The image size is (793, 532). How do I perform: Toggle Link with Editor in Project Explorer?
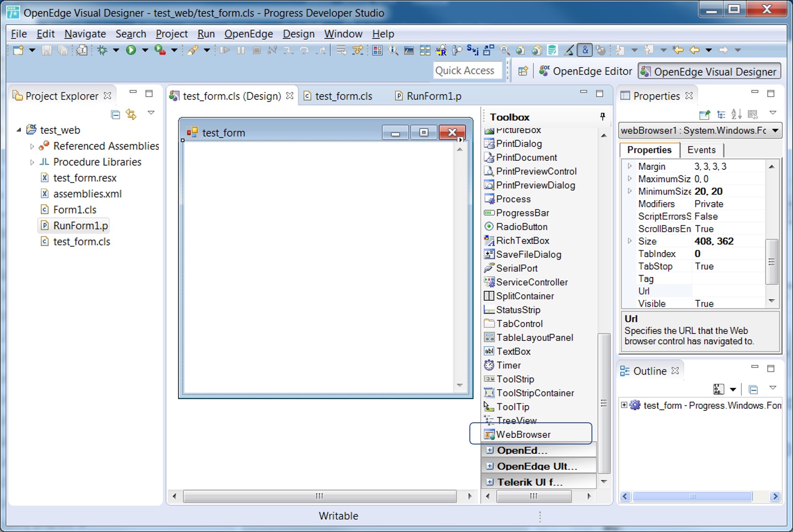click(131, 114)
